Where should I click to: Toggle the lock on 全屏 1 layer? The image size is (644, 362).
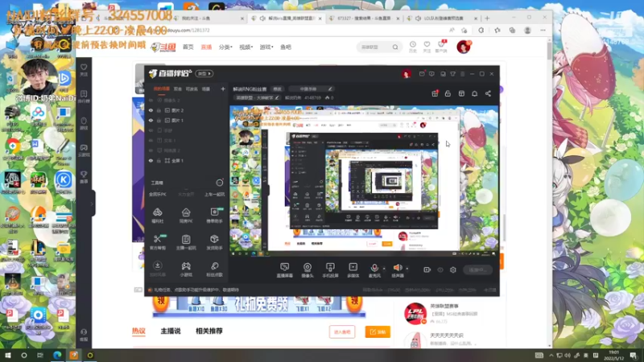click(159, 160)
